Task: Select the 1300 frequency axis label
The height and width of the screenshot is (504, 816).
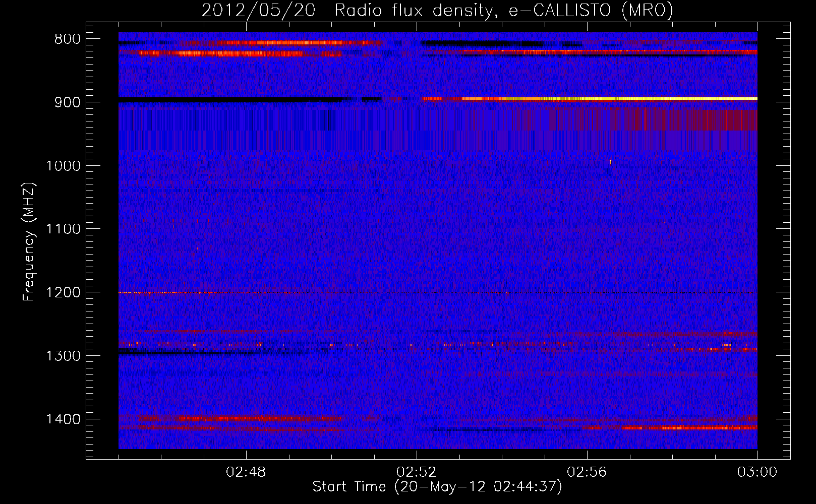Action: pos(63,356)
